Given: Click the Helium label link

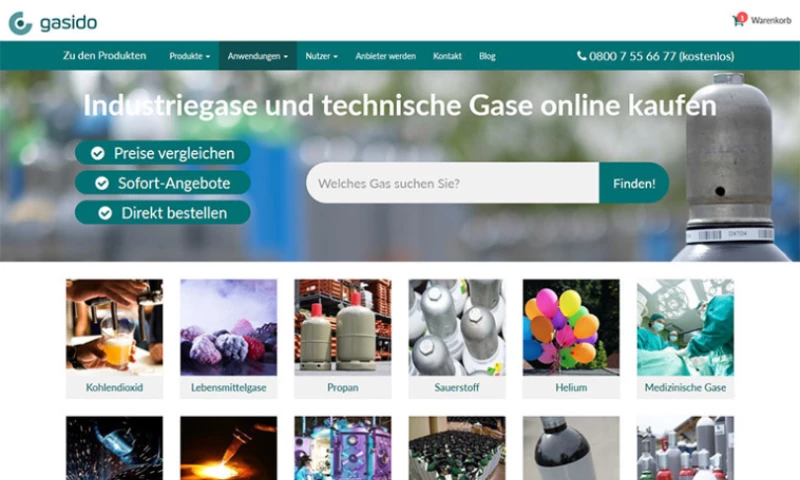Looking at the screenshot, I should 571,387.
